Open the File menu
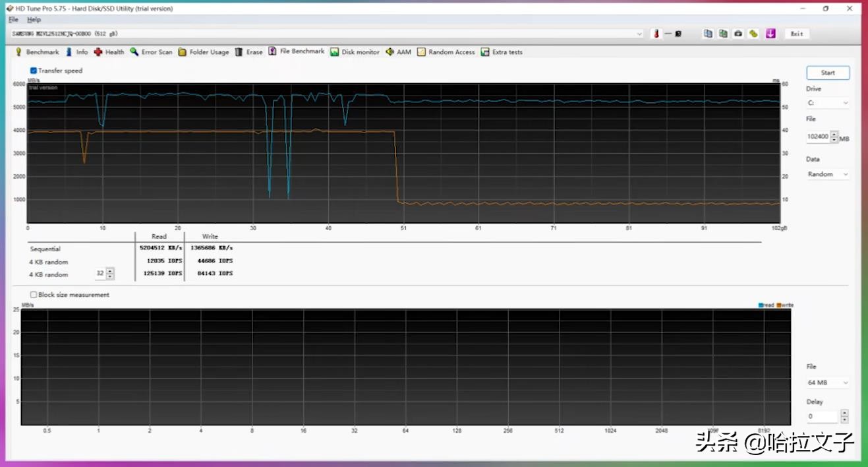The height and width of the screenshot is (467, 868). (x=13, y=20)
